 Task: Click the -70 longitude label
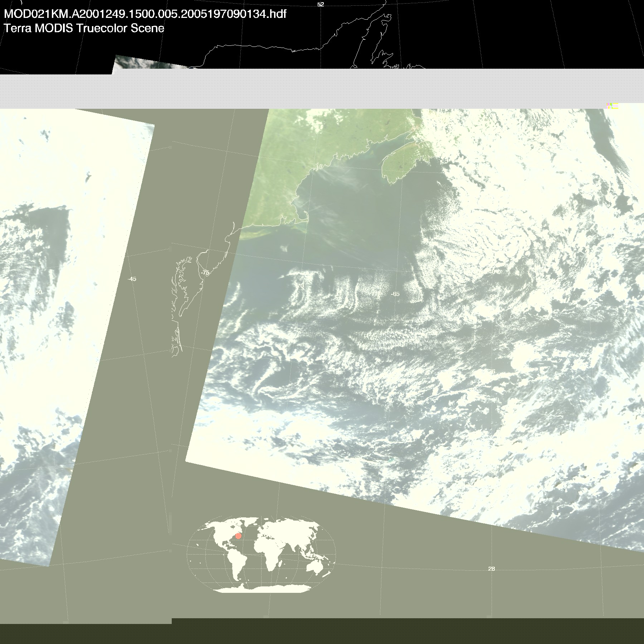pos(300,286)
